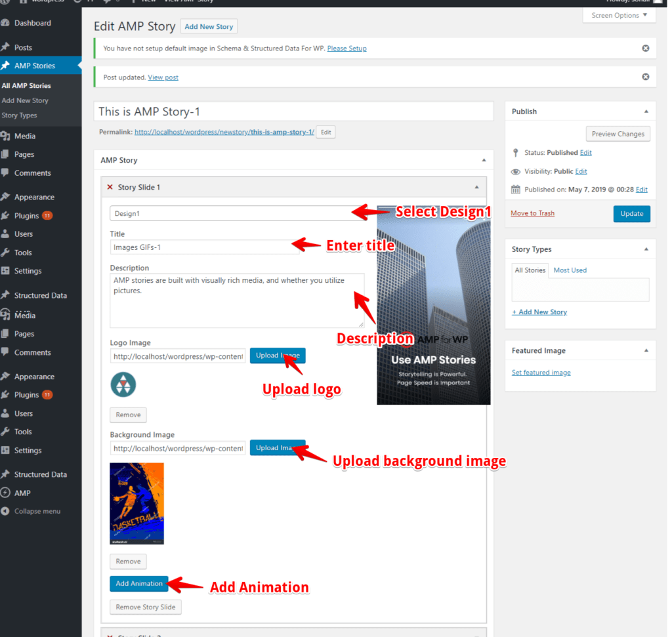Click into the Description textarea
Screen dimensions: 672x637
tap(237, 300)
